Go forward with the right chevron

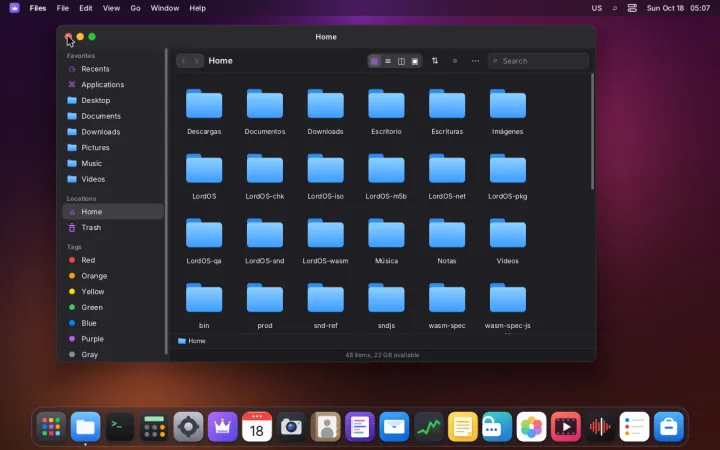pos(197,61)
